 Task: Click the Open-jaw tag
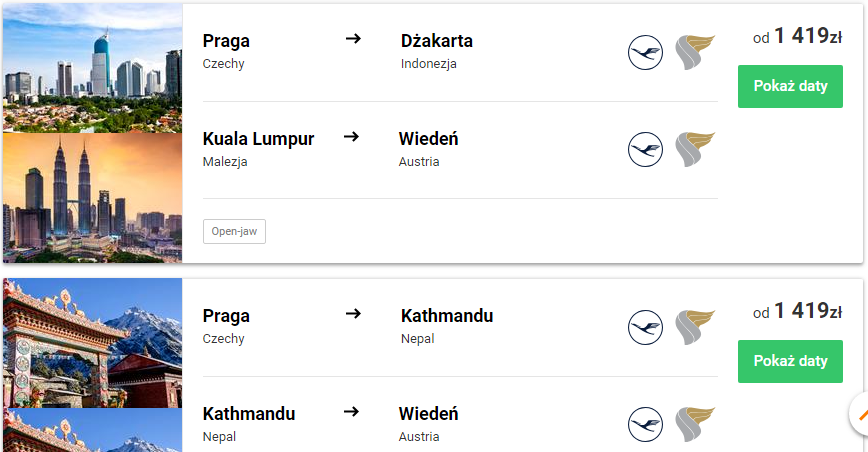(x=234, y=231)
